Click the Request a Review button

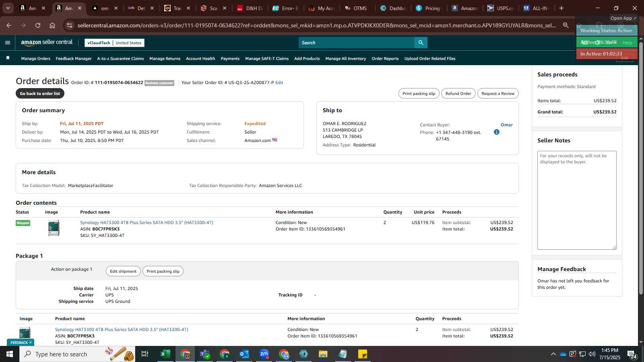pos(498,93)
